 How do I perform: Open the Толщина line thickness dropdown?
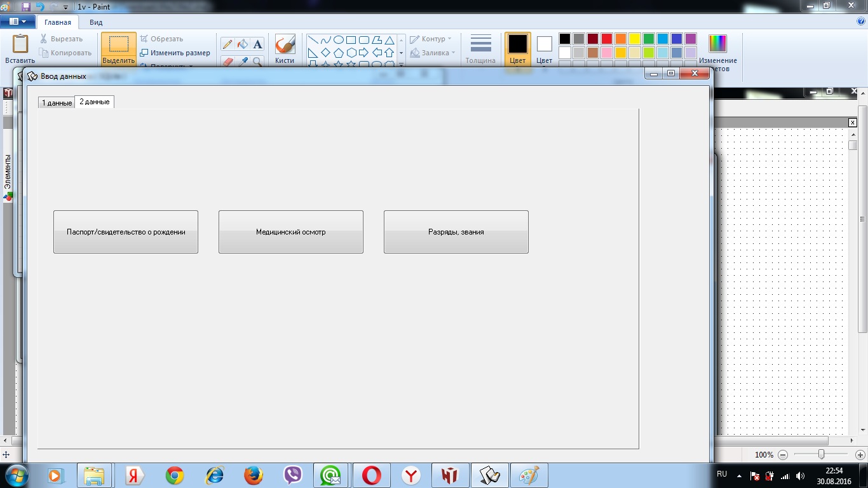tap(480, 48)
